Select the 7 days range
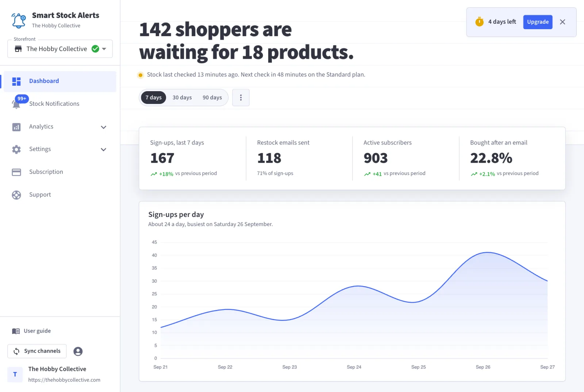Screen dimensions: 584x392 click(154, 98)
